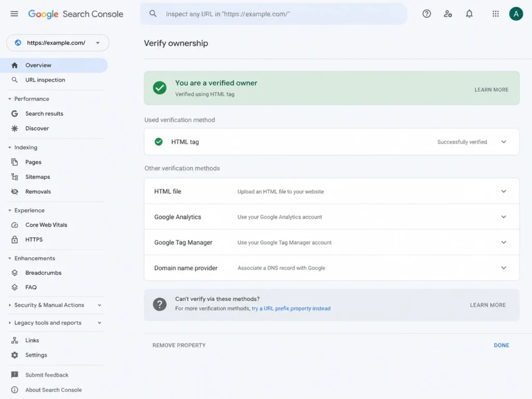Click the Overview home icon

[x=15, y=65]
